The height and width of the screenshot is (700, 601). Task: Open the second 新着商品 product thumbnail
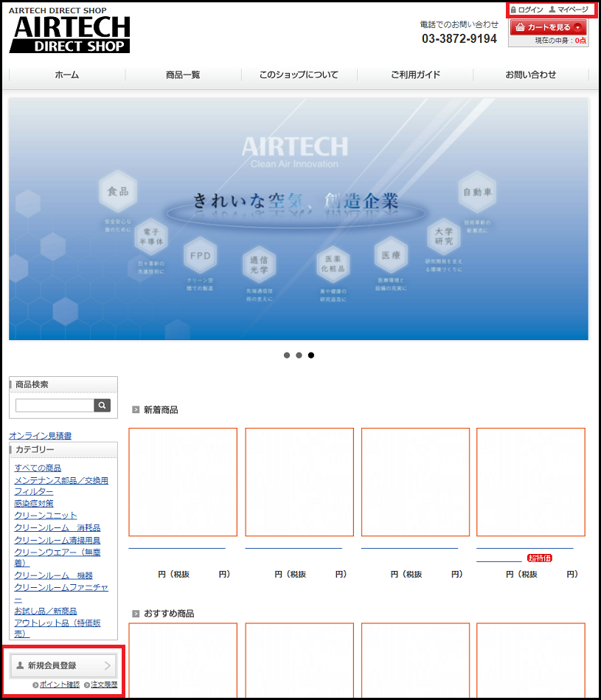coord(299,482)
